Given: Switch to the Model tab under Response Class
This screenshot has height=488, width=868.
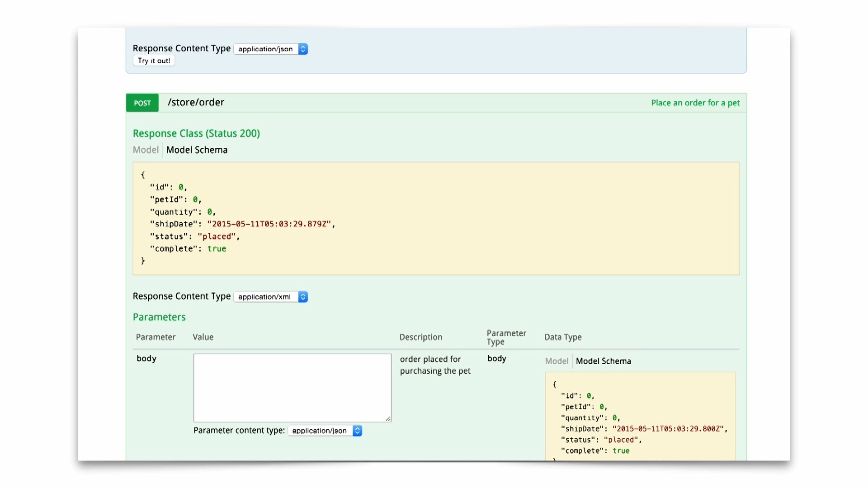Looking at the screenshot, I should [x=146, y=150].
